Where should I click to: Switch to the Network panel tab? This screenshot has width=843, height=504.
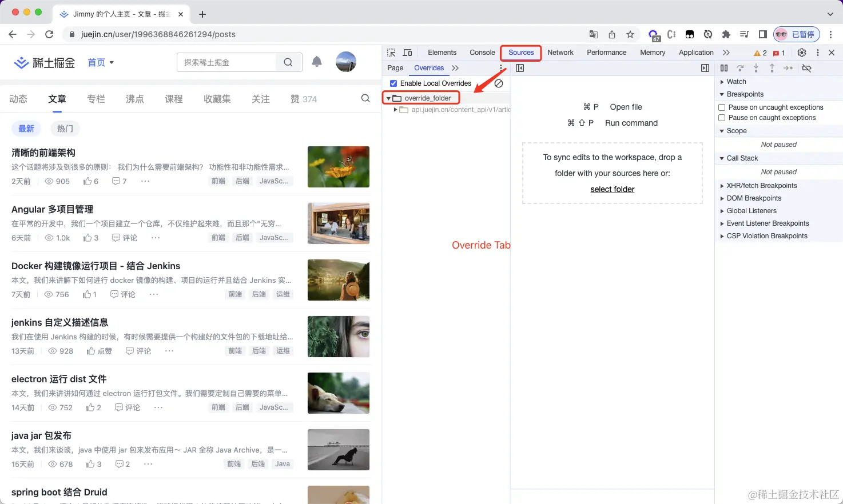point(560,53)
